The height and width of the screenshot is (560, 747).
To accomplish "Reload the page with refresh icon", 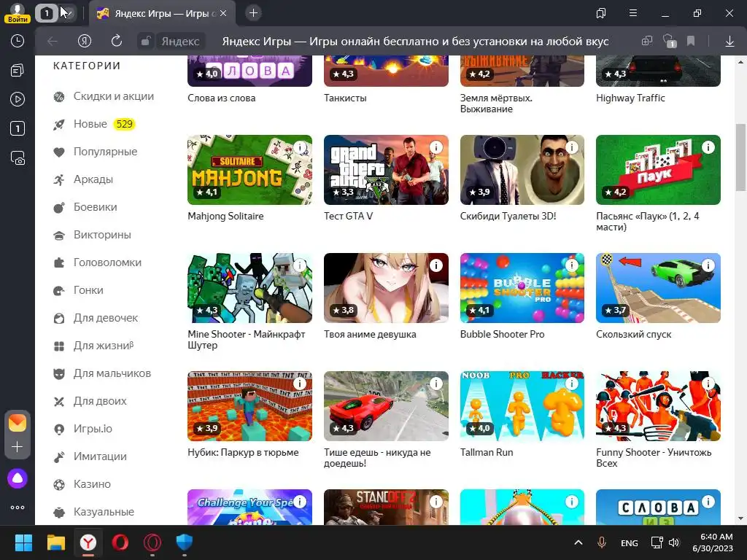I will [116, 41].
